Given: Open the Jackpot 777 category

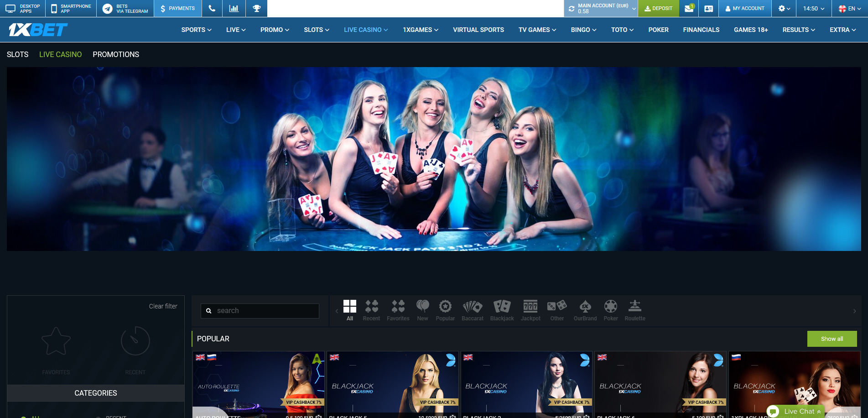Looking at the screenshot, I should [530, 310].
